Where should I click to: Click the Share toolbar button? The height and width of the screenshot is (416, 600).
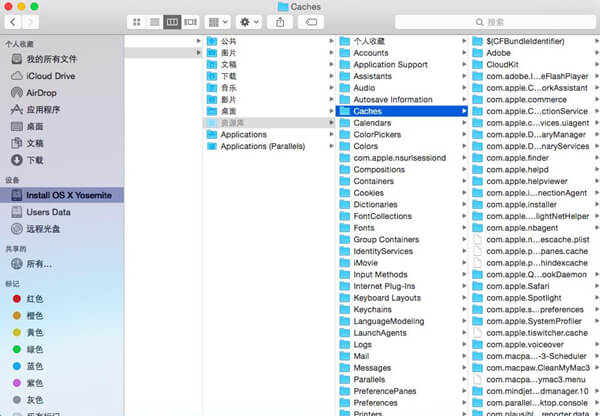(x=280, y=22)
